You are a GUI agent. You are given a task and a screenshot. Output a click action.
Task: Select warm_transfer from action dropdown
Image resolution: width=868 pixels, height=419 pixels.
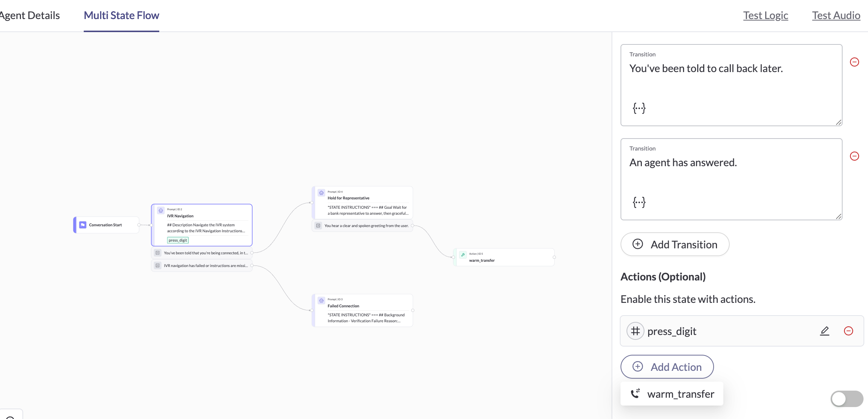pos(672,394)
